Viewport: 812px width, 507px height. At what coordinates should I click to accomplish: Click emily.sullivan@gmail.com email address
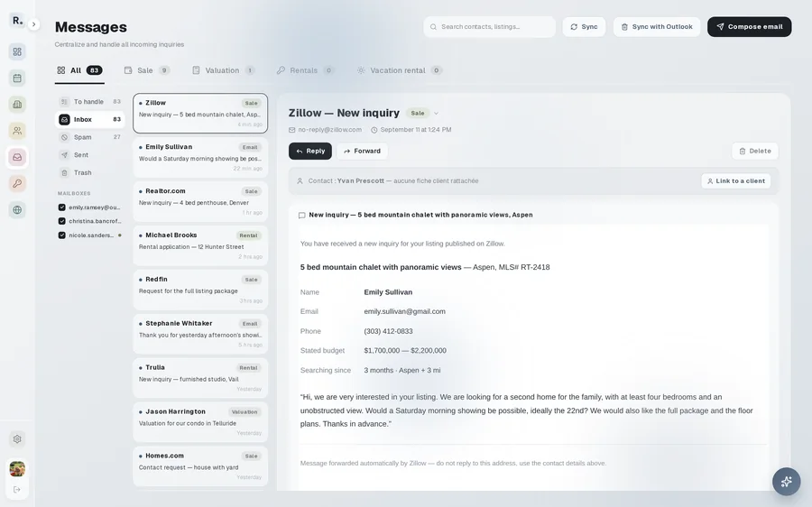coord(404,312)
